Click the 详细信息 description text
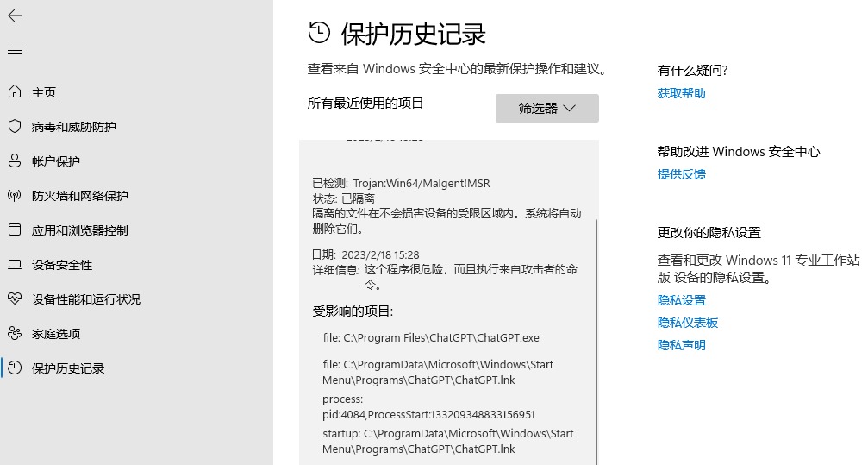The width and height of the screenshot is (868, 465). 471,277
